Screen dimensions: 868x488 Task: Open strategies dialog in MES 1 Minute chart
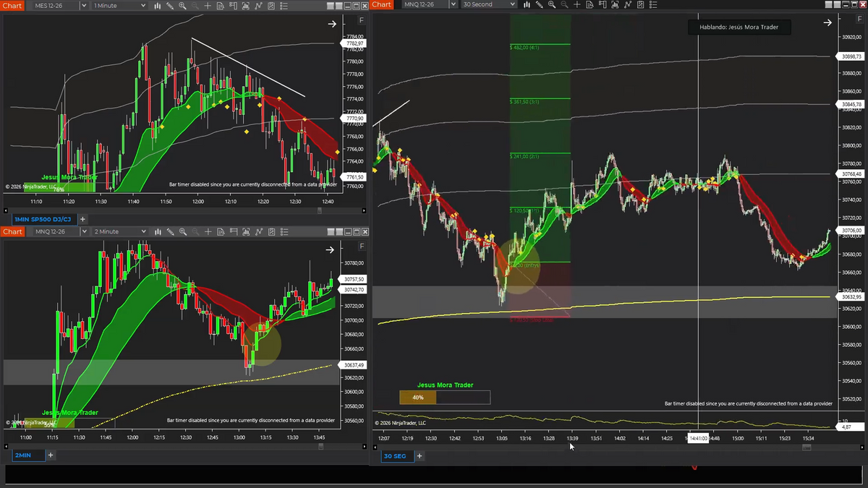[271, 5]
